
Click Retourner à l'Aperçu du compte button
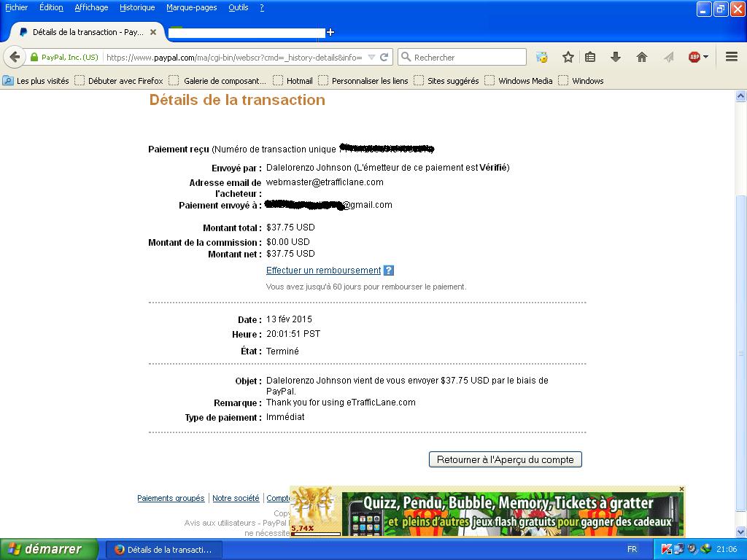505,459
